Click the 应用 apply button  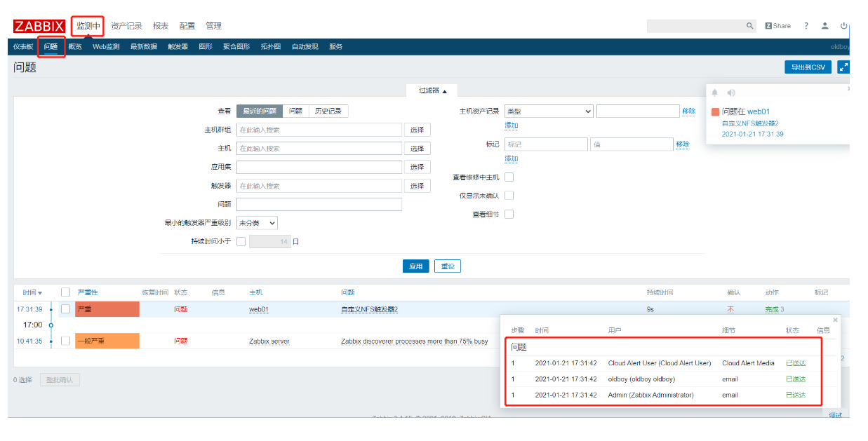pyautogui.click(x=416, y=266)
